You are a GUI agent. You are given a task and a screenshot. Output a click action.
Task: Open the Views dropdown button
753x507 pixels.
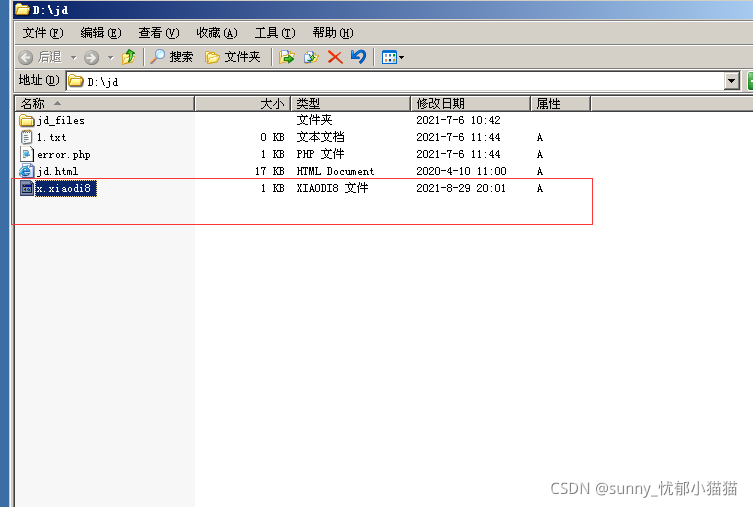point(393,58)
